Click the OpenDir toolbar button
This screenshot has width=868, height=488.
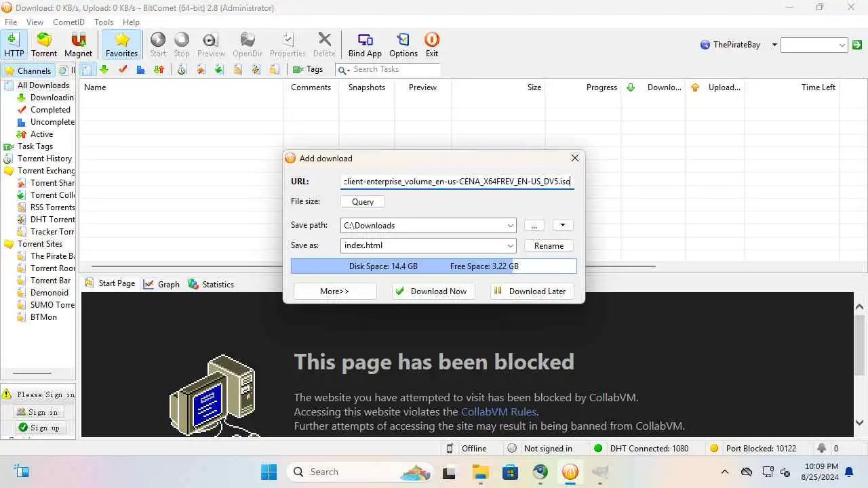click(x=248, y=45)
